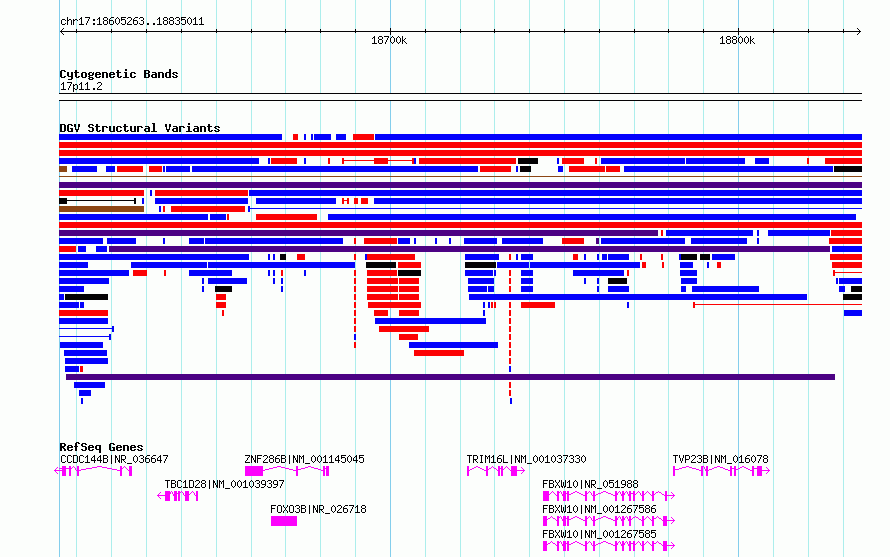The image size is (890, 557).
Task: Click the FBXW10|NM_001267585 gene label
Action: tap(599, 534)
